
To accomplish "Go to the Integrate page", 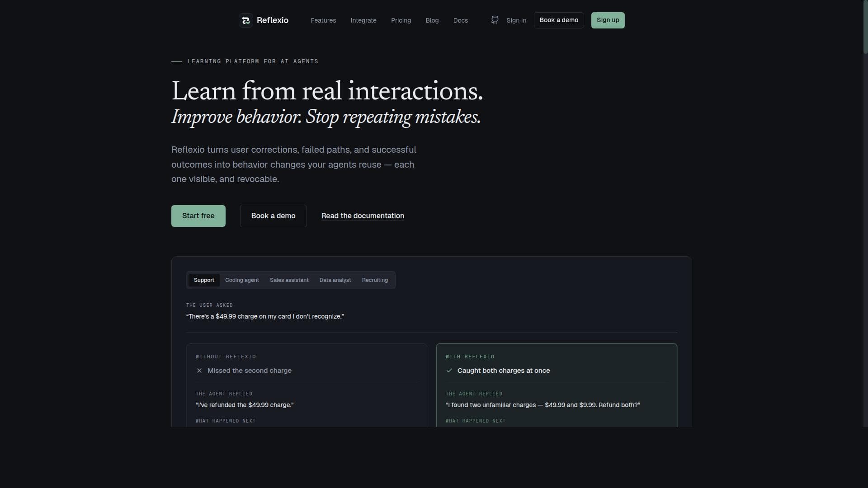I will point(363,20).
